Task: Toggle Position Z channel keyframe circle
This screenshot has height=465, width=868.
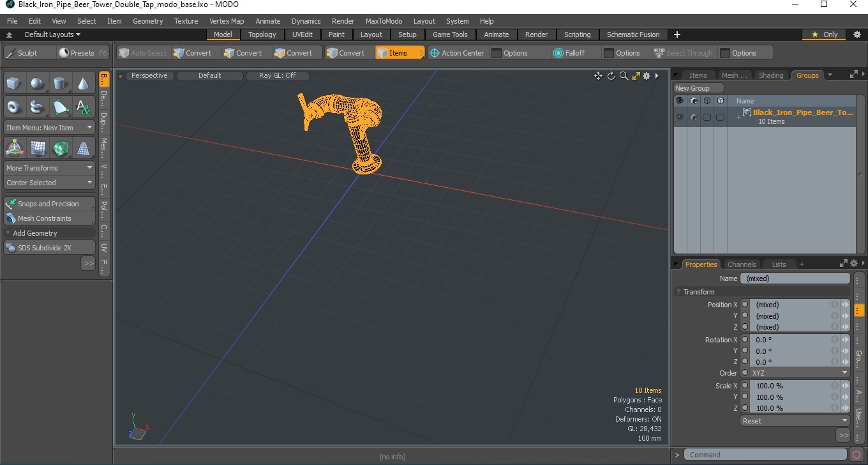Action: point(745,327)
